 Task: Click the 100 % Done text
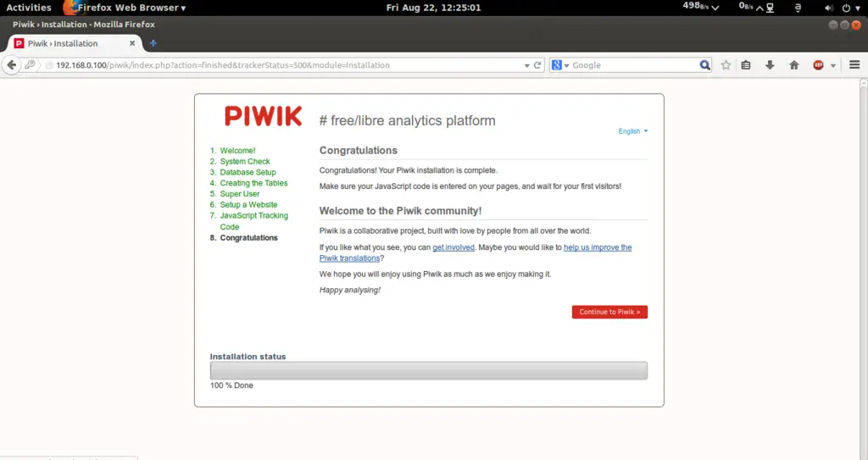coord(231,385)
